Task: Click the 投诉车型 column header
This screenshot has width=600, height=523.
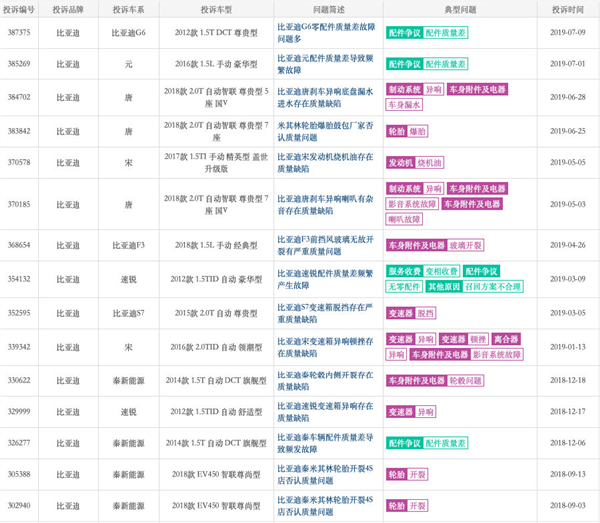Action: 216,10
